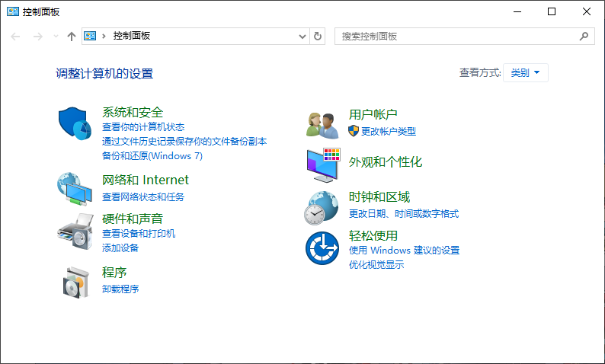
Task: Click the 控制面板 breadcrumb in address bar
Action: (x=132, y=36)
